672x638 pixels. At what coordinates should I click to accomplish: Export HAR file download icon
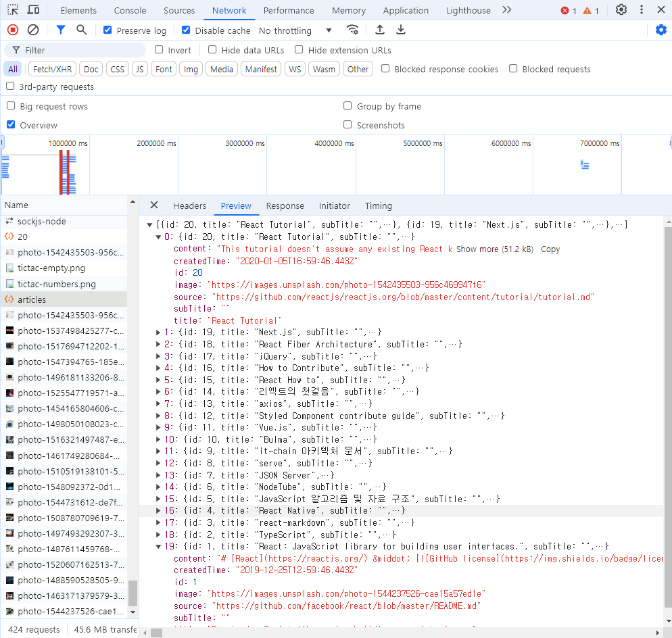coord(401,30)
